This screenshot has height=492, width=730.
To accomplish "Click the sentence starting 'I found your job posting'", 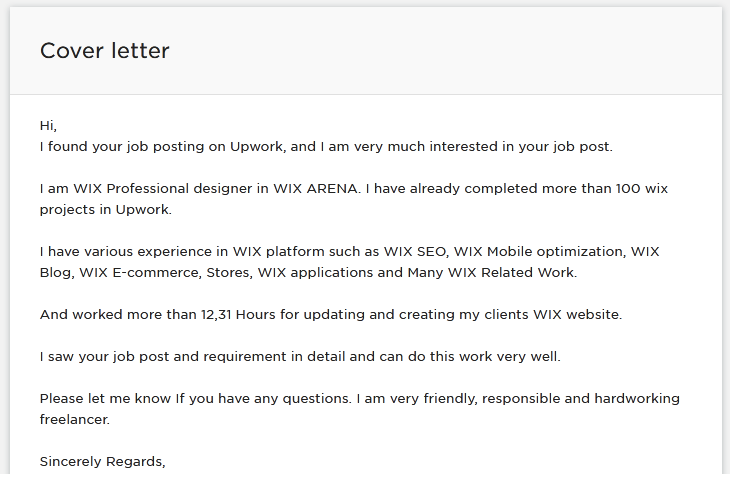I will [x=326, y=147].
